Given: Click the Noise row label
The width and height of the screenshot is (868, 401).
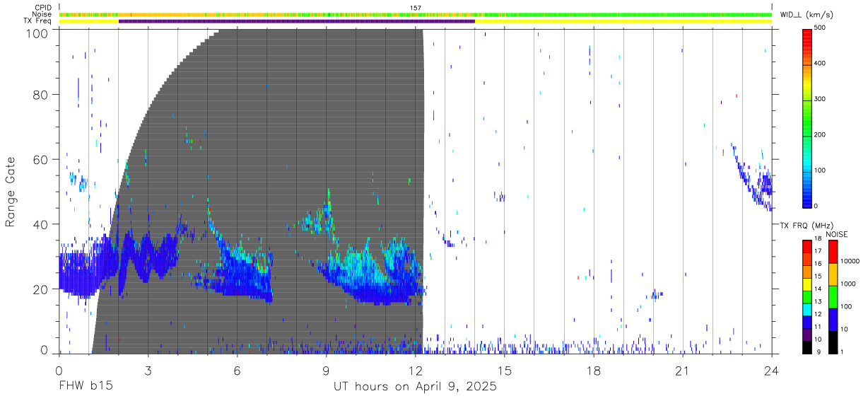Looking at the screenshot, I should tap(43, 14).
